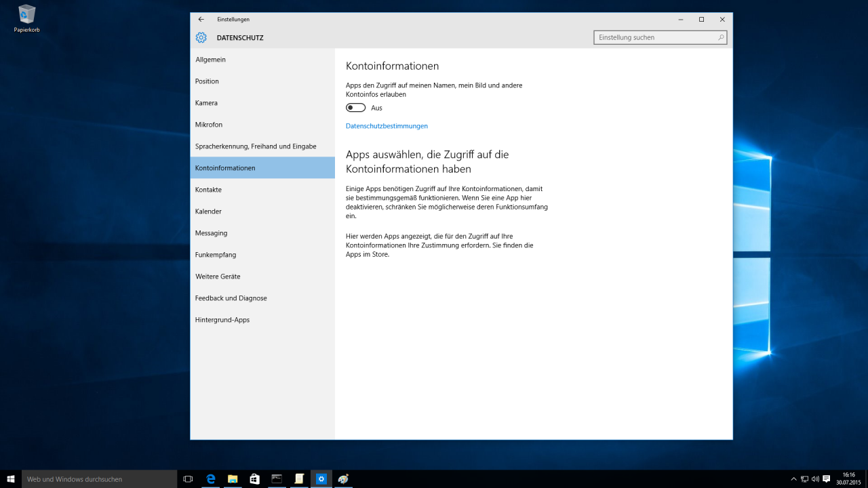The width and height of the screenshot is (868, 488).
Task: Minimize the Einstellungen window
Action: pos(681,19)
